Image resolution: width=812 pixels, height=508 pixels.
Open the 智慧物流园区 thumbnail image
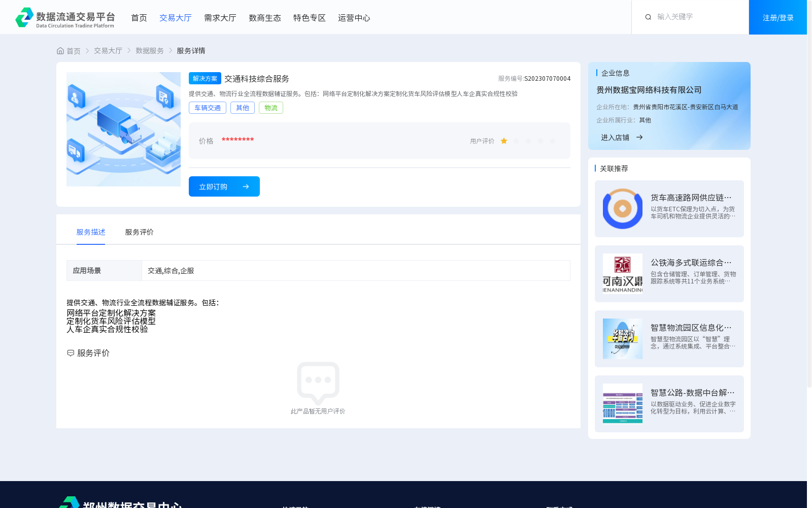tap(623, 339)
